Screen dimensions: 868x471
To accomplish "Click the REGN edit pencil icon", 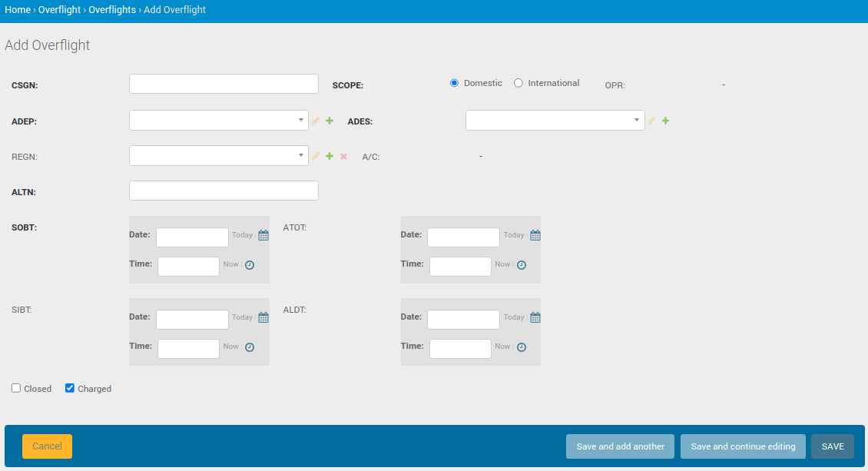I will 315,156.
